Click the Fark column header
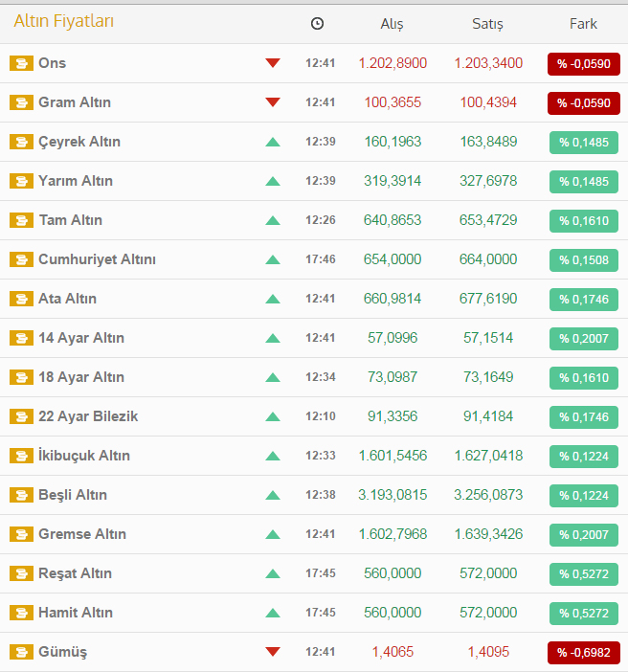Screen dimensions: 628x672 click(583, 24)
